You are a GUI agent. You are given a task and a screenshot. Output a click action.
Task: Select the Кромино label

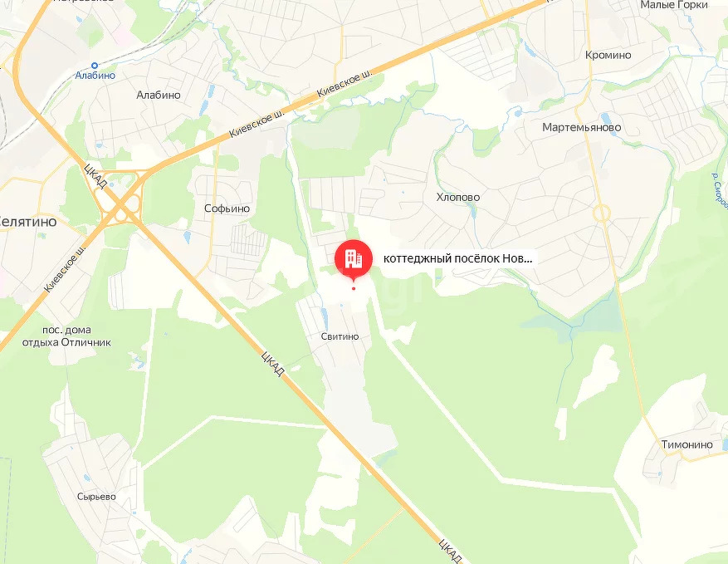608,55
